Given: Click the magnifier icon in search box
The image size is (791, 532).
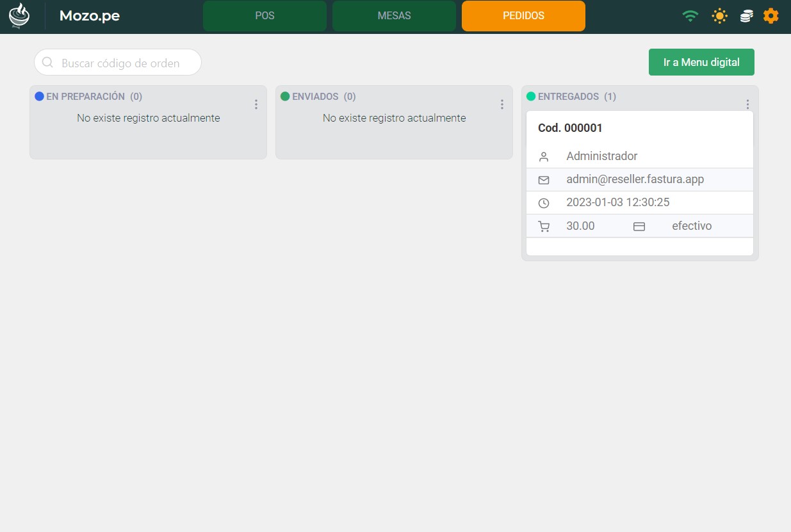Looking at the screenshot, I should (47, 63).
